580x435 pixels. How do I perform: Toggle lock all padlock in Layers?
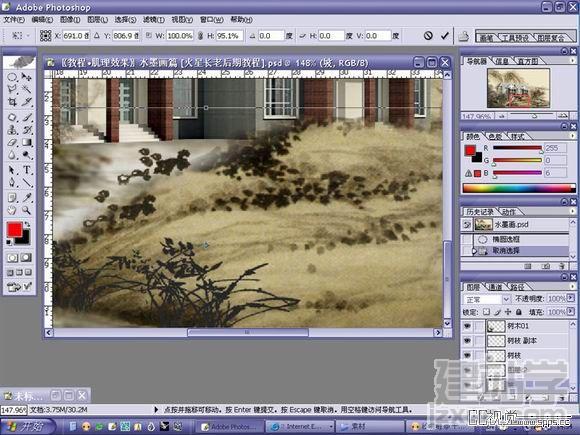(519, 312)
